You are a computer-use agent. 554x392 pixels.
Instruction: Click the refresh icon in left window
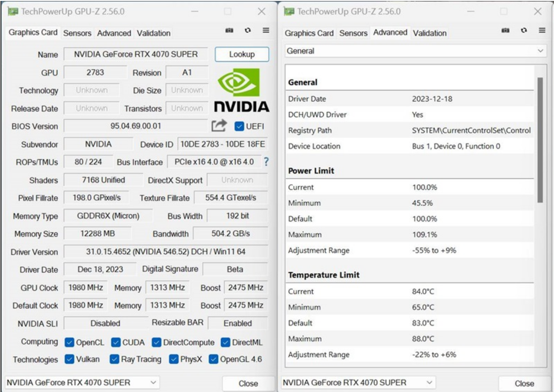pos(247,30)
